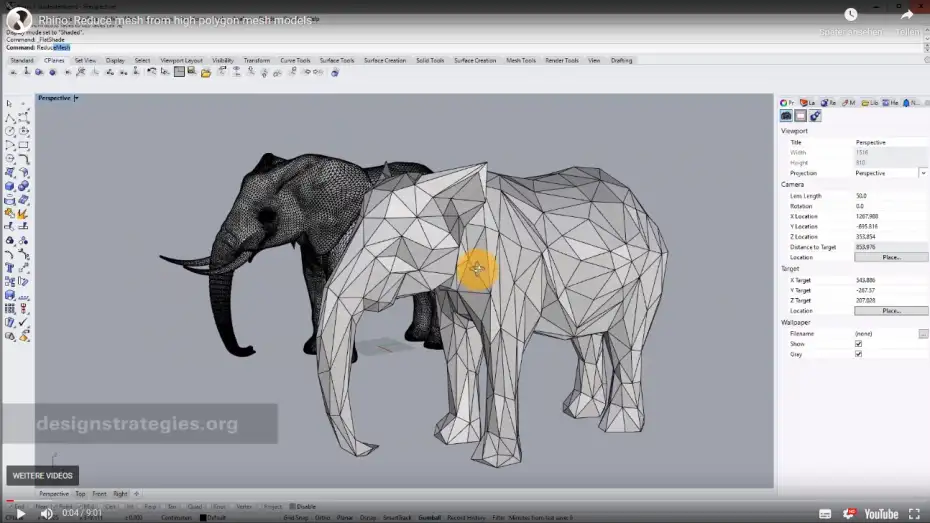The image size is (930, 523).
Task: Toggle Grid Snap in status bar
Action: 295,518
